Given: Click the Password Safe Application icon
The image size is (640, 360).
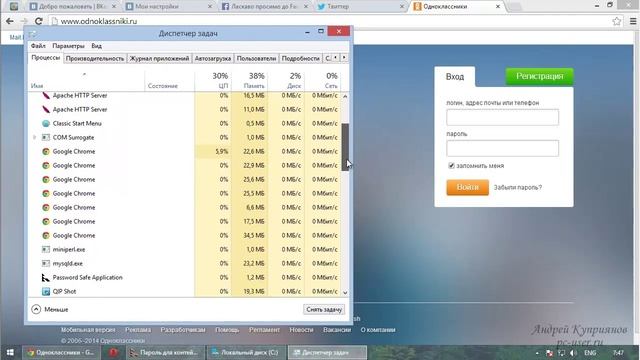Looking at the screenshot, I should pos(46,278).
